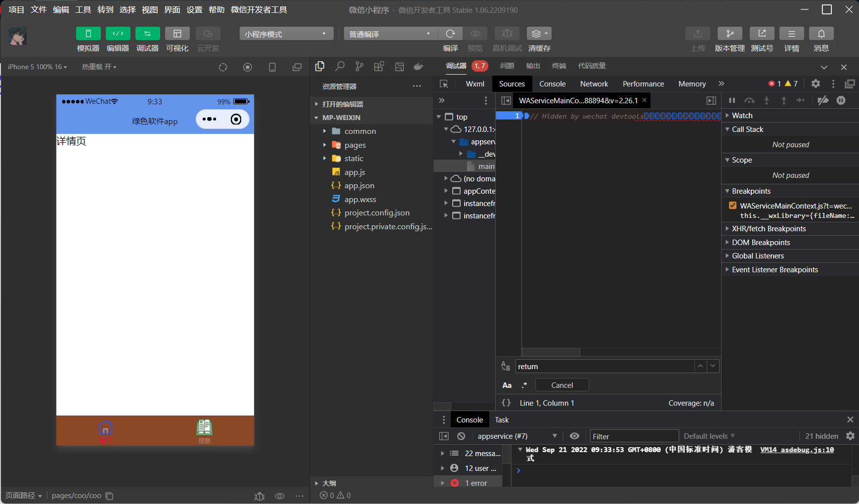
Task: Toggle match case (Aa) in search
Action: click(x=507, y=385)
